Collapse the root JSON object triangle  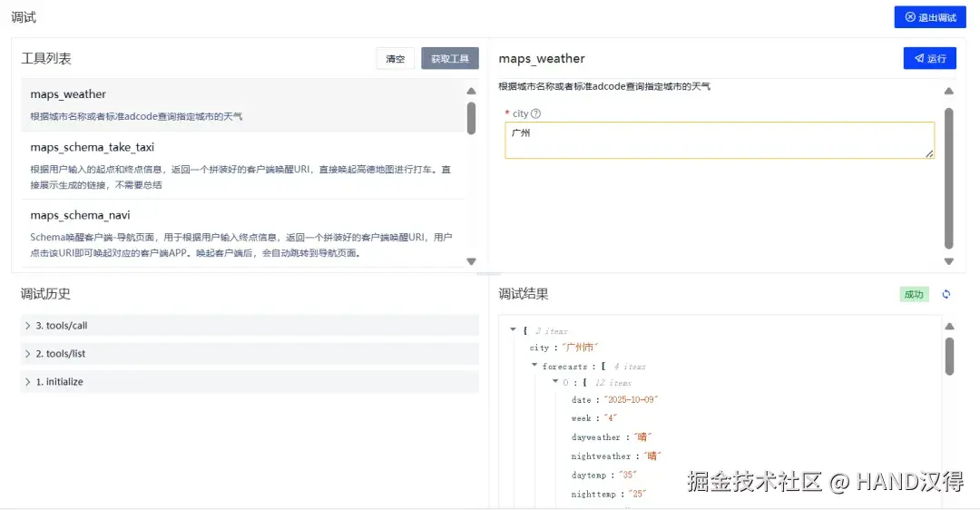coord(513,329)
